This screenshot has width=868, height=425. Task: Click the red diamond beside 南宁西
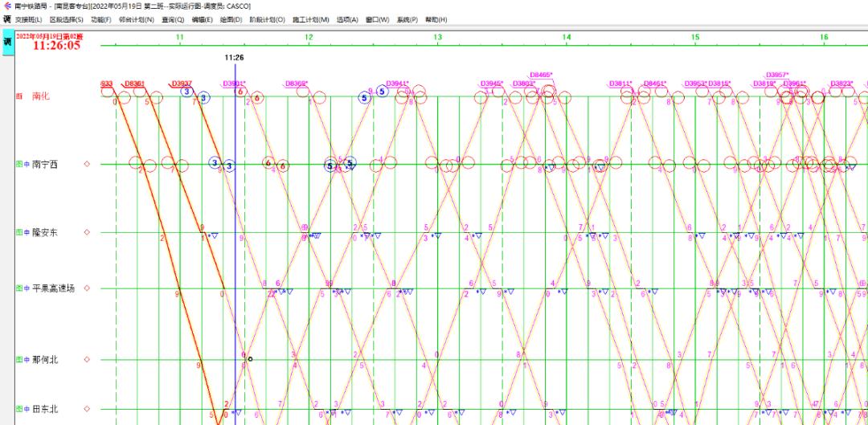click(x=87, y=165)
